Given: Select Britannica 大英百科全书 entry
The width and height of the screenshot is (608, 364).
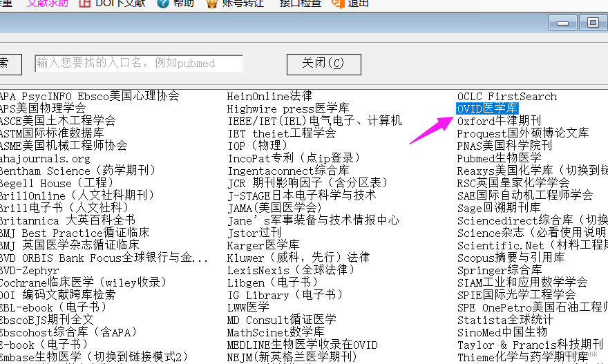Looking at the screenshot, I should (x=68, y=220).
